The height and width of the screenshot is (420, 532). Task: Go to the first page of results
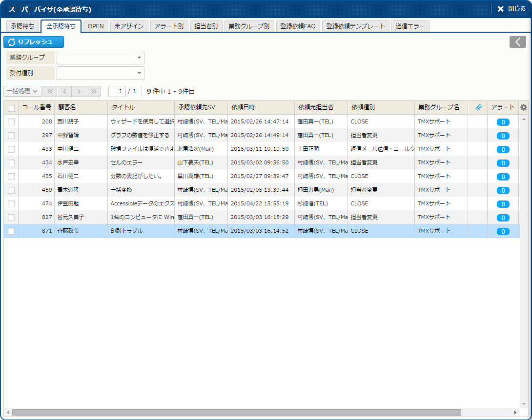pyautogui.click(x=50, y=91)
